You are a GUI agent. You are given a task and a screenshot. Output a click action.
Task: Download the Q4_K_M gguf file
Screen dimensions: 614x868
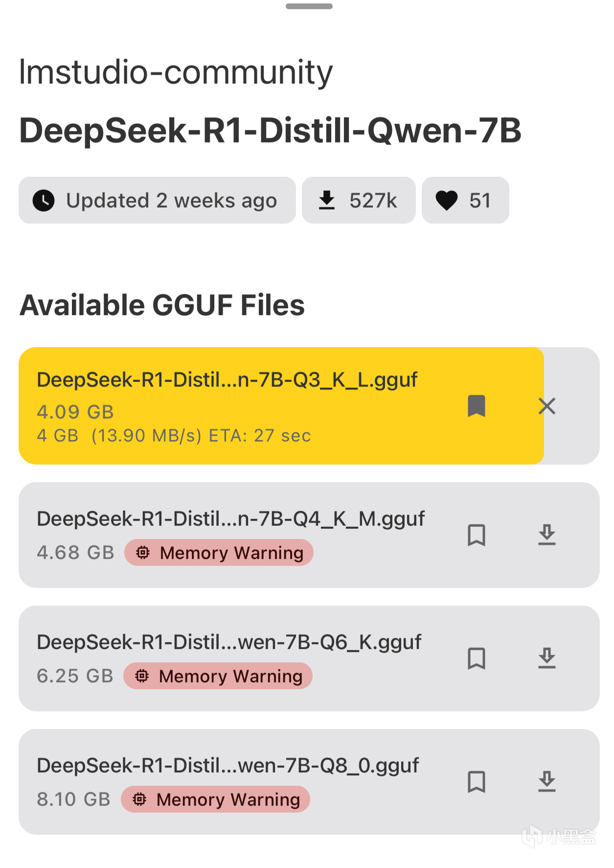click(x=546, y=535)
